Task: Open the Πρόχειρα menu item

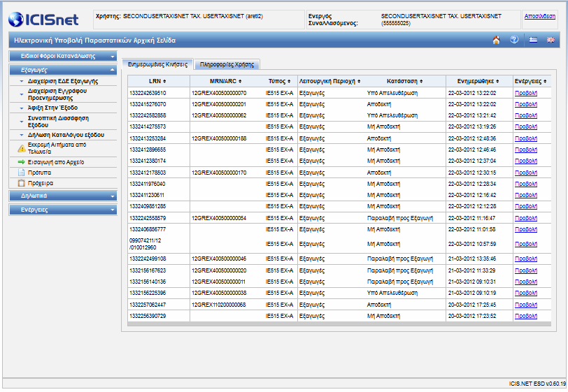Action: pos(40,183)
